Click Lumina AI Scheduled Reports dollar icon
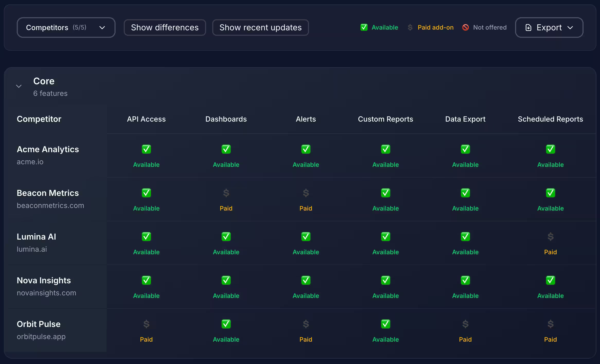Screen dimensions: 600x364 point(550,237)
